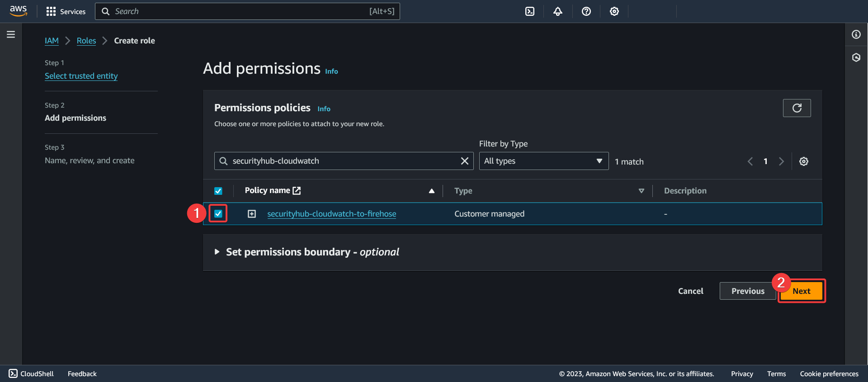Click the policy search input field
Viewport: 868px width, 382px height.
pos(344,161)
